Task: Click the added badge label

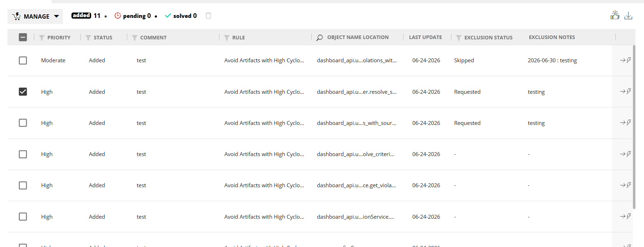Action: pyautogui.click(x=81, y=15)
